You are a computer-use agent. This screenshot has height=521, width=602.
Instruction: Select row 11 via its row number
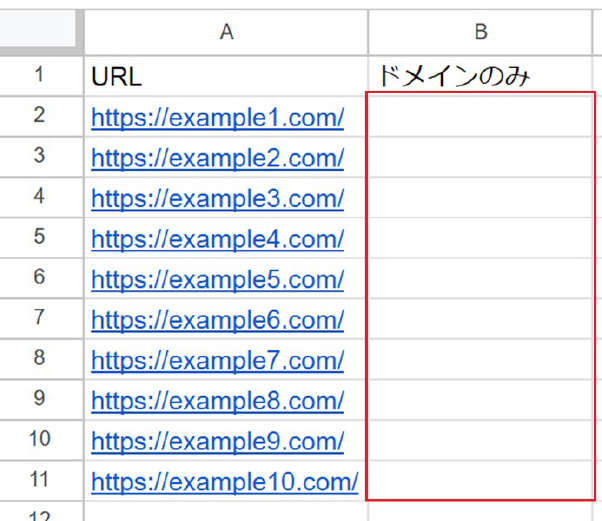coord(41,480)
